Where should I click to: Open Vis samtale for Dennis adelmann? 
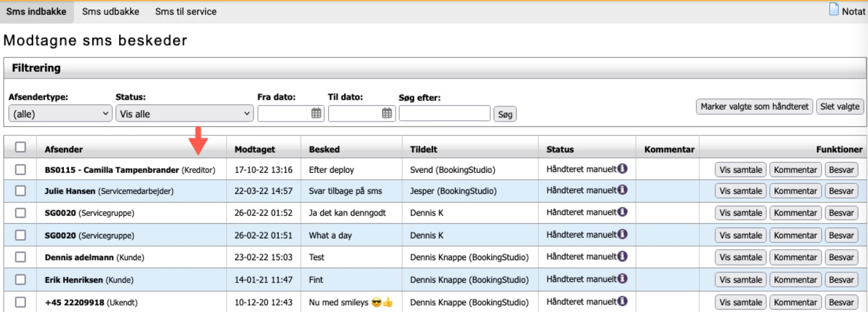coord(740,257)
